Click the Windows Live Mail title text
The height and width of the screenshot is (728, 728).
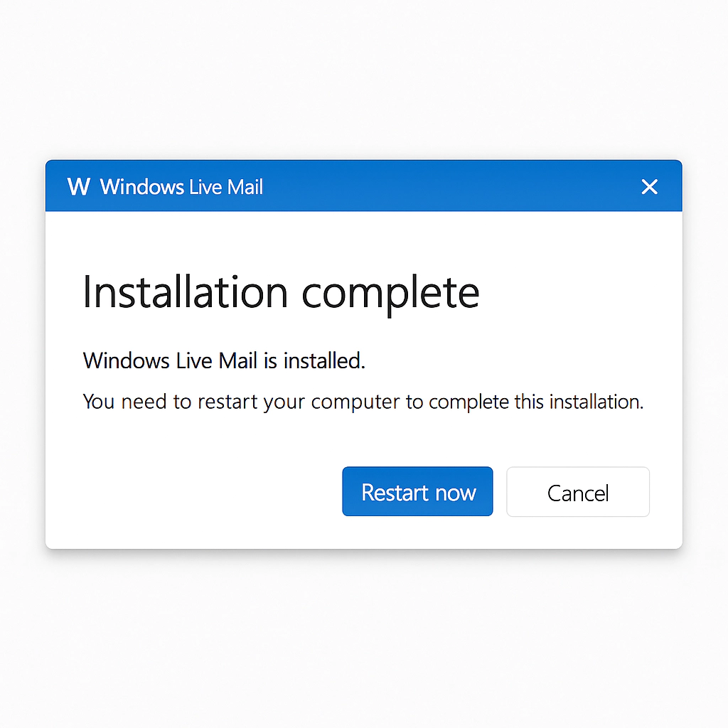181,187
